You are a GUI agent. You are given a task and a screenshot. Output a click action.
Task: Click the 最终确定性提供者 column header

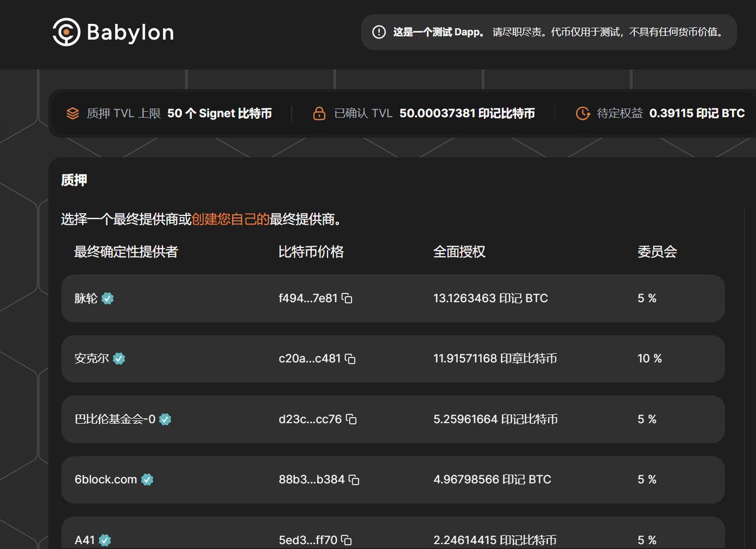[x=126, y=252]
